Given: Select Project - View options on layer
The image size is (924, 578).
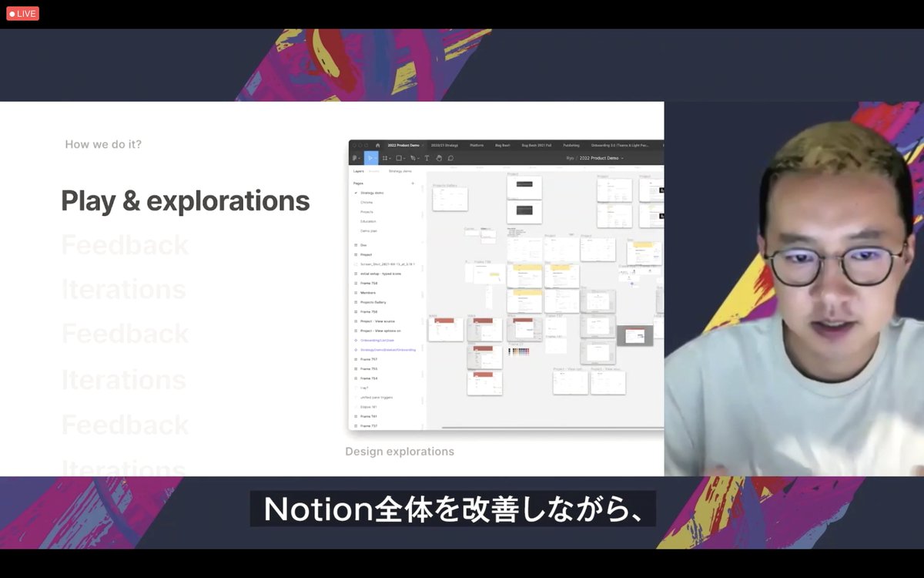Looking at the screenshot, I should pos(380,331).
